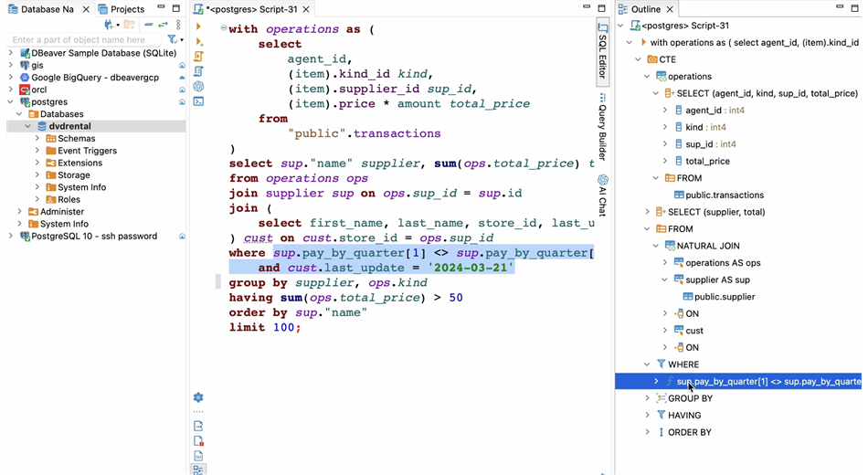Expand the Event Triggers folder
The width and height of the screenshot is (868, 475).
(37, 150)
